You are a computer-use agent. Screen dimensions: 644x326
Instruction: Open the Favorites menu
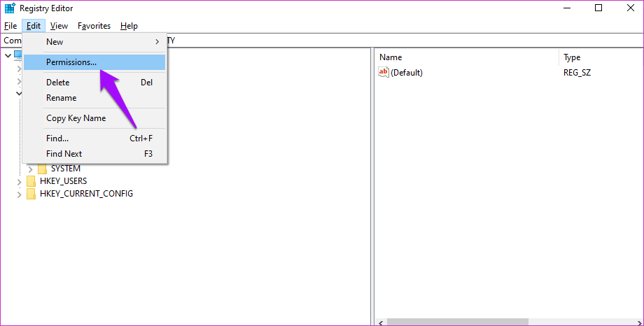(94, 26)
